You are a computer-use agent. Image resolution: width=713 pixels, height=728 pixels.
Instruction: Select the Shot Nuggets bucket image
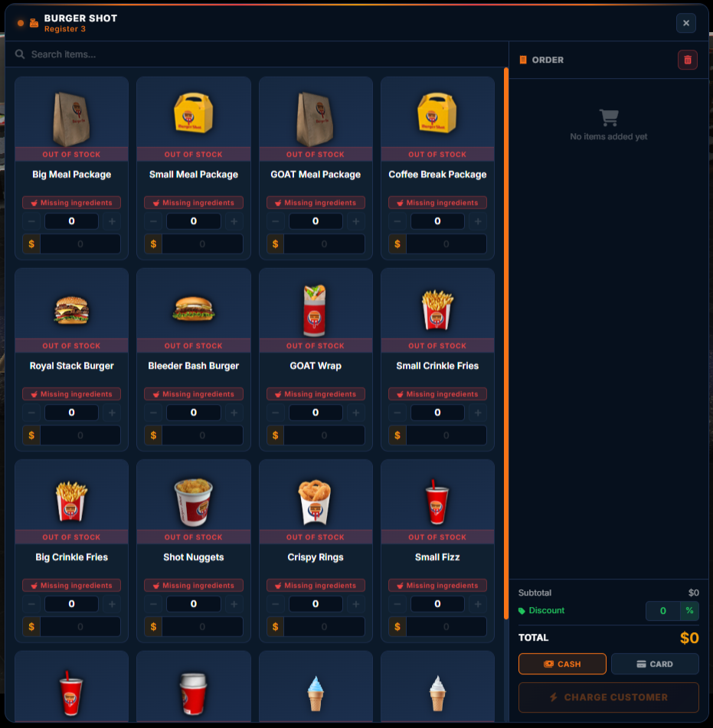click(x=193, y=503)
